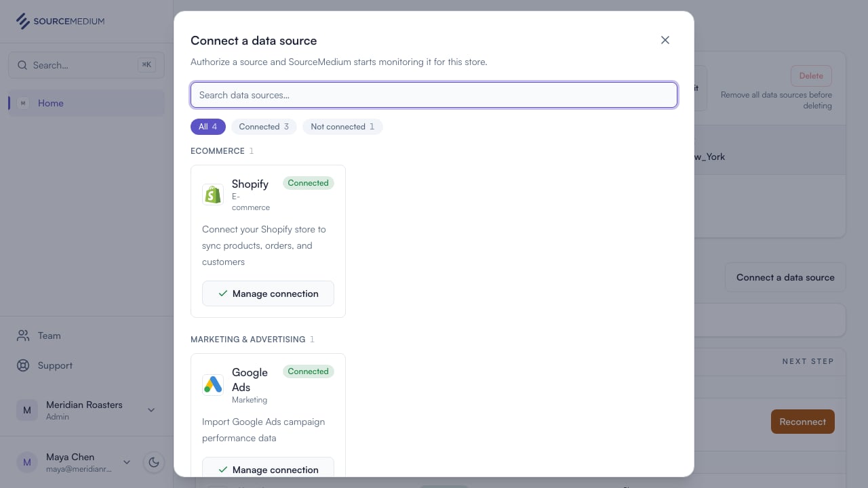
Task: Expand the Maya Chen account menu
Action: 74,462
